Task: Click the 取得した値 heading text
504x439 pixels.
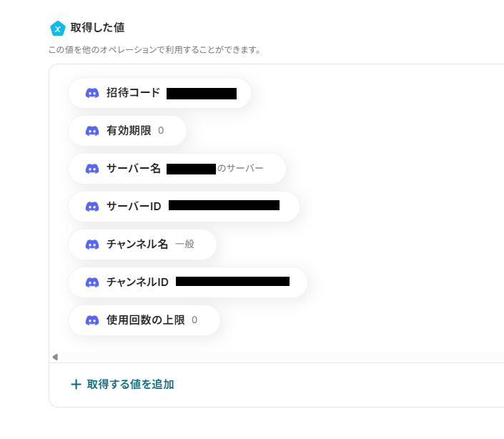Action: point(97,28)
